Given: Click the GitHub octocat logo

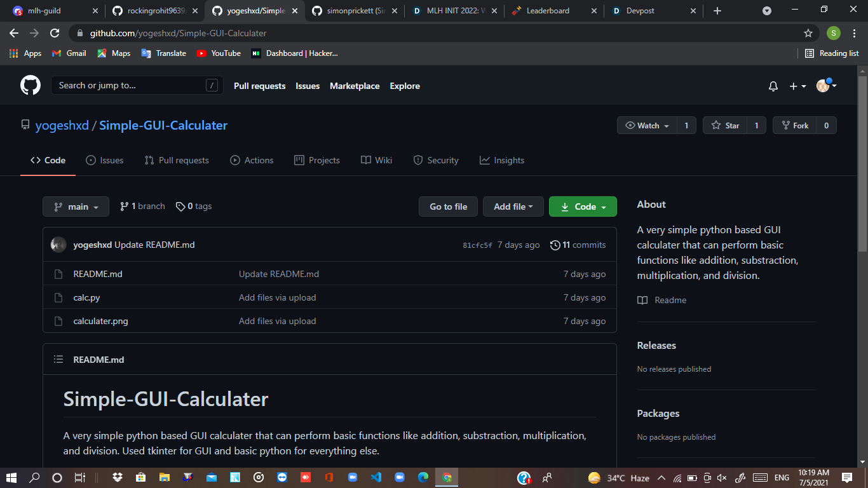Looking at the screenshot, I should [31, 85].
